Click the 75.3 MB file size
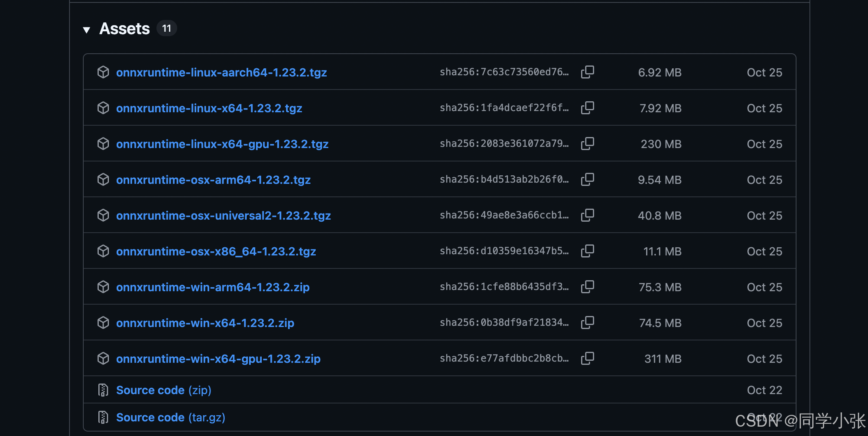Screen dimensions: 868x436 coord(660,287)
